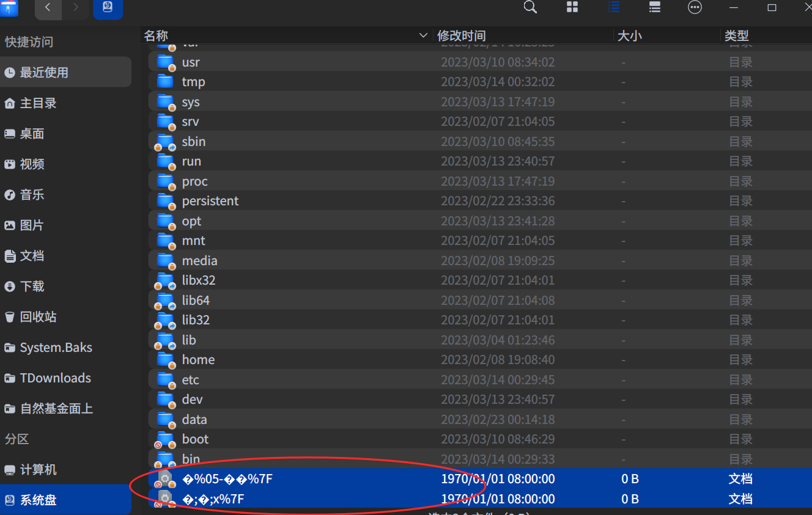Select 系统盘 in the sidebar

click(x=65, y=500)
